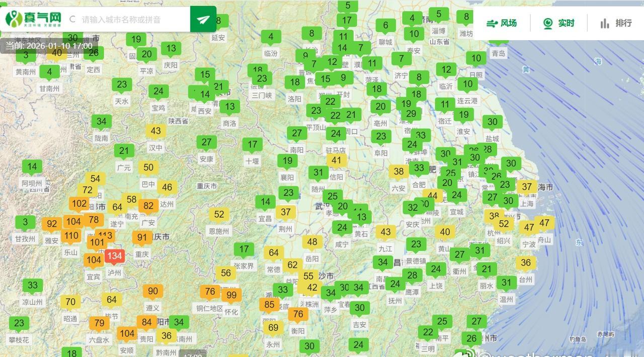Open the 14 marker above 宜昌
This screenshot has height=357, width=644.
[x=265, y=203]
